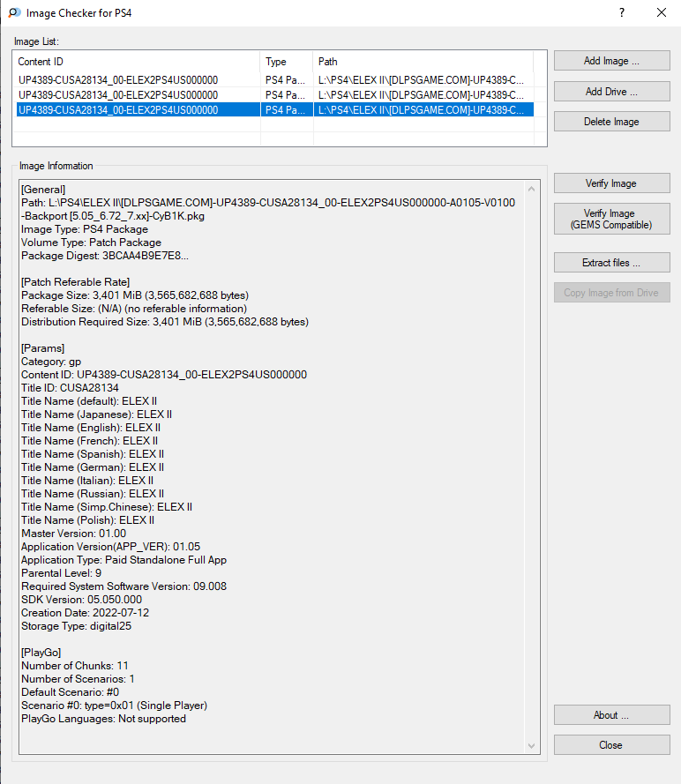This screenshot has width=681, height=784.
Task: Click the Close button at bottom right
Action: tap(611, 745)
